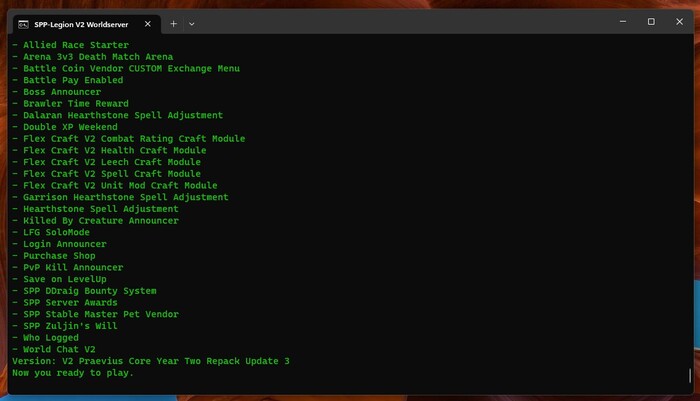Click 'SPP Stable Master Pet Vendor' line
Image resolution: width=700 pixels, height=401 pixels.
pyautogui.click(x=95, y=314)
